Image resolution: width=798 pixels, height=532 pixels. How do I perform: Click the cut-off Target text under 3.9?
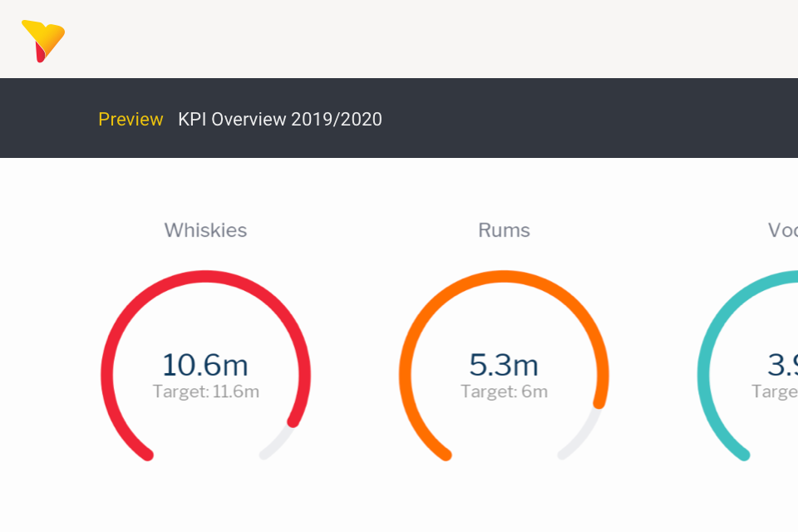tap(775, 392)
